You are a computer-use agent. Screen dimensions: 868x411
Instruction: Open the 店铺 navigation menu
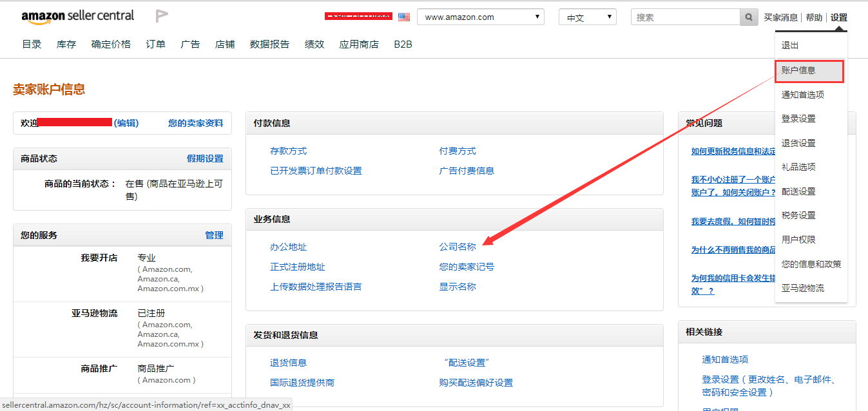(225, 44)
